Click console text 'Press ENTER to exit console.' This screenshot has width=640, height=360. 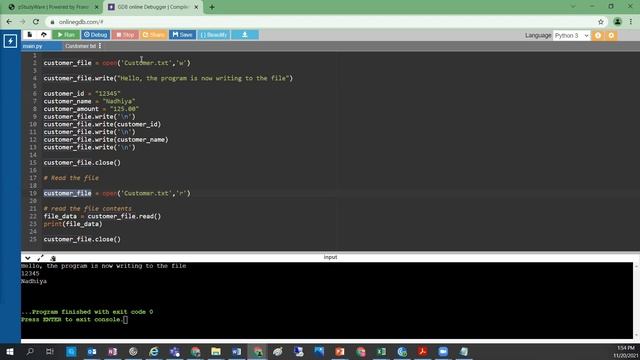click(72, 320)
